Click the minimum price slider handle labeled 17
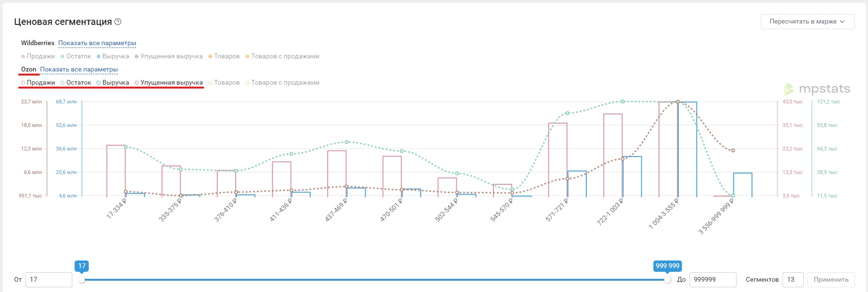Viewport: 868px width, 292px height. click(82, 280)
